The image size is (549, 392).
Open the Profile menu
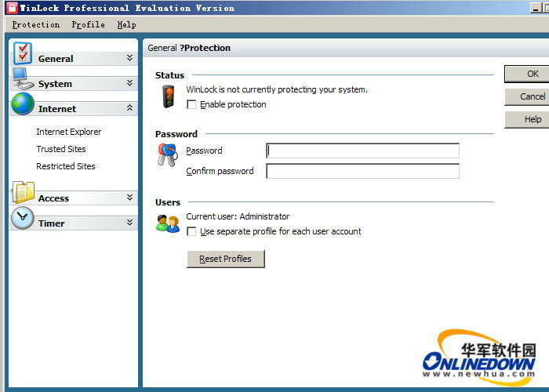point(88,25)
